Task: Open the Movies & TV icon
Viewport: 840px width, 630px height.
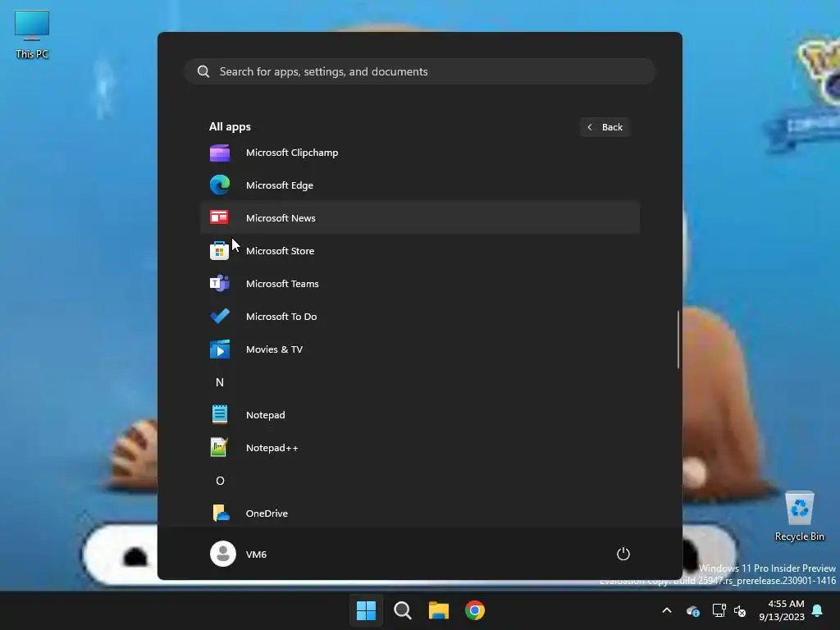Action: tap(220, 349)
